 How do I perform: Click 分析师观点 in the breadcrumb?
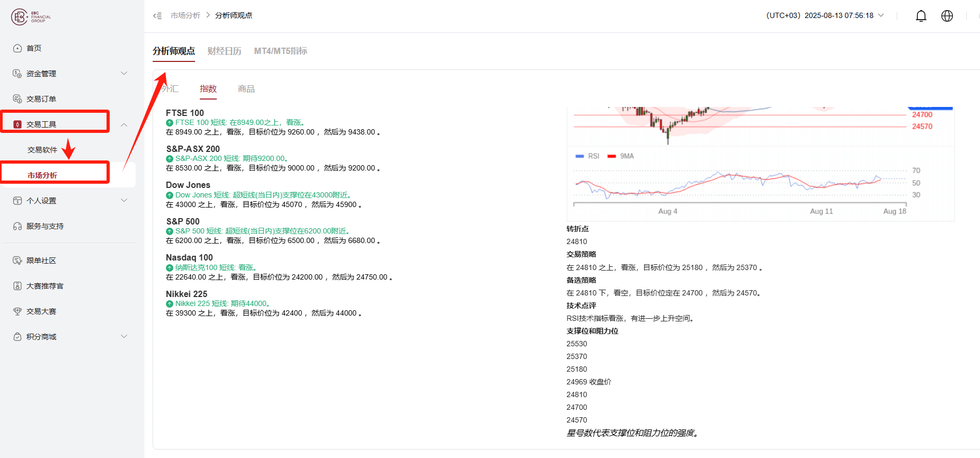(234, 15)
